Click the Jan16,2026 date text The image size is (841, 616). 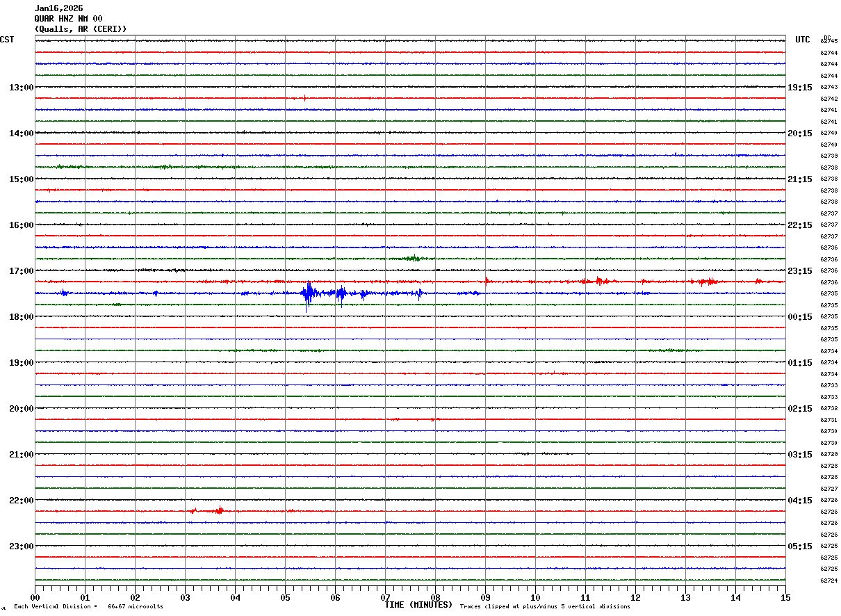tap(58, 8)
